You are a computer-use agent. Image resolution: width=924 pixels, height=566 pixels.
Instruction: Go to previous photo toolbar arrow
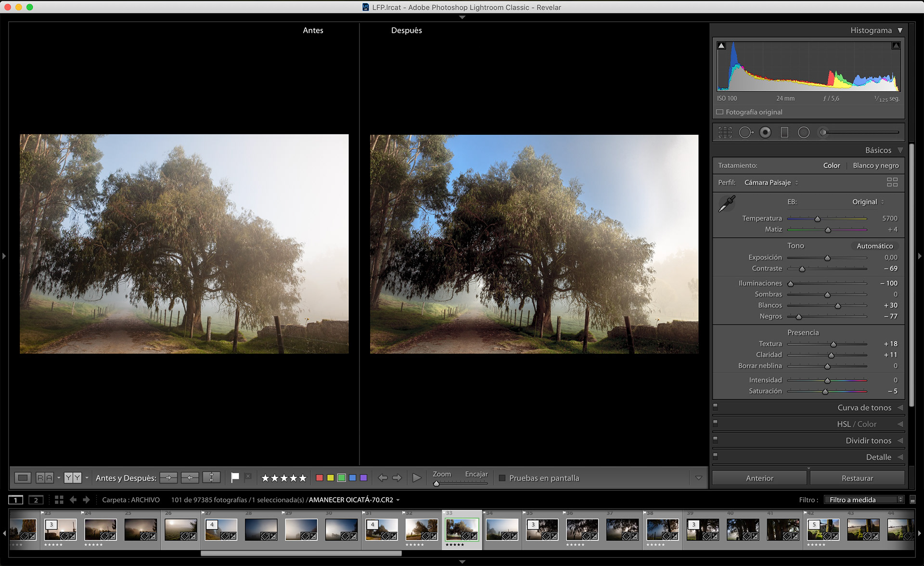(x=383, y=478)
